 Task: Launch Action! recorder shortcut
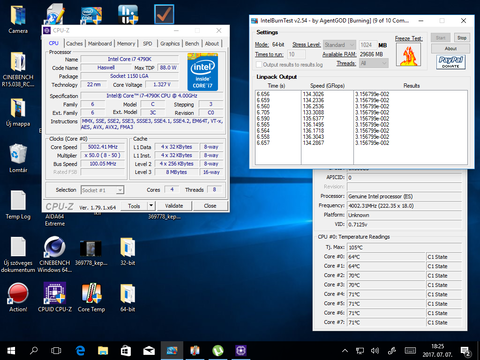point(18,297)
